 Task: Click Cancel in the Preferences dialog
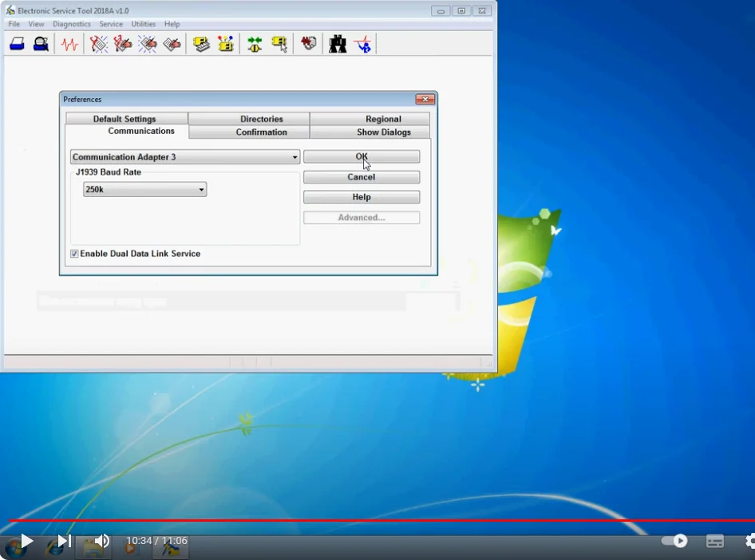point(361,177)
